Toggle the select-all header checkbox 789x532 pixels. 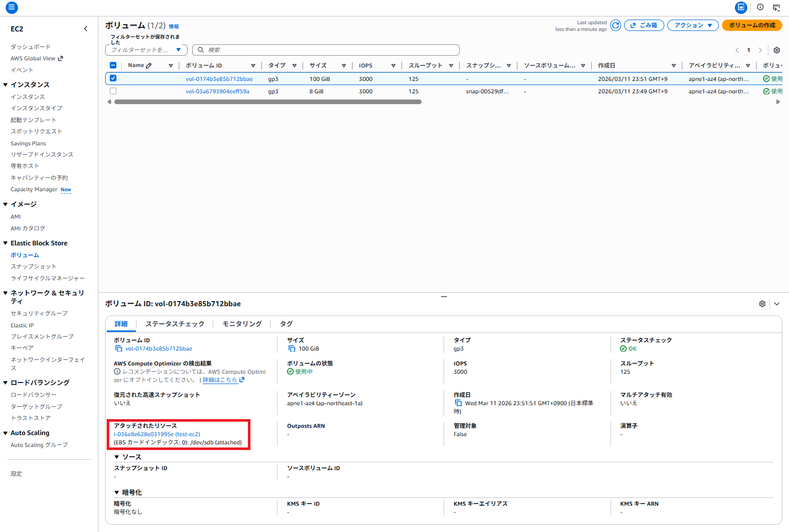113,65
